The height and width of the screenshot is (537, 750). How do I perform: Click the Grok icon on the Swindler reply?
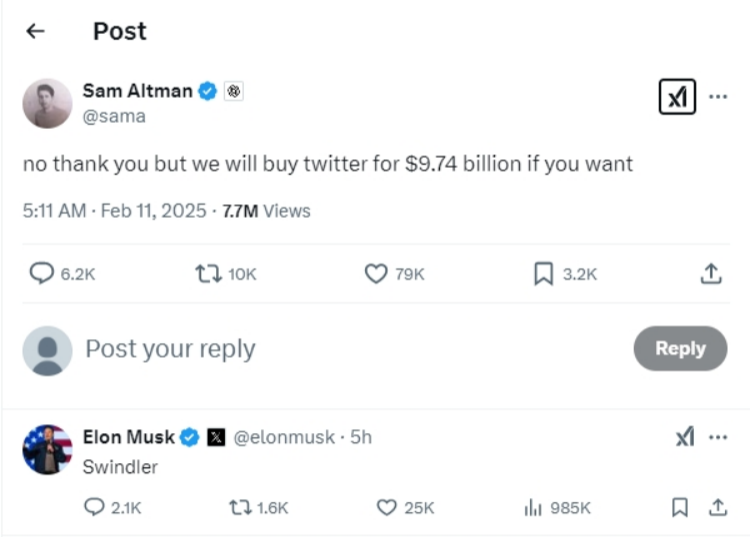click(x=685, y=437)
